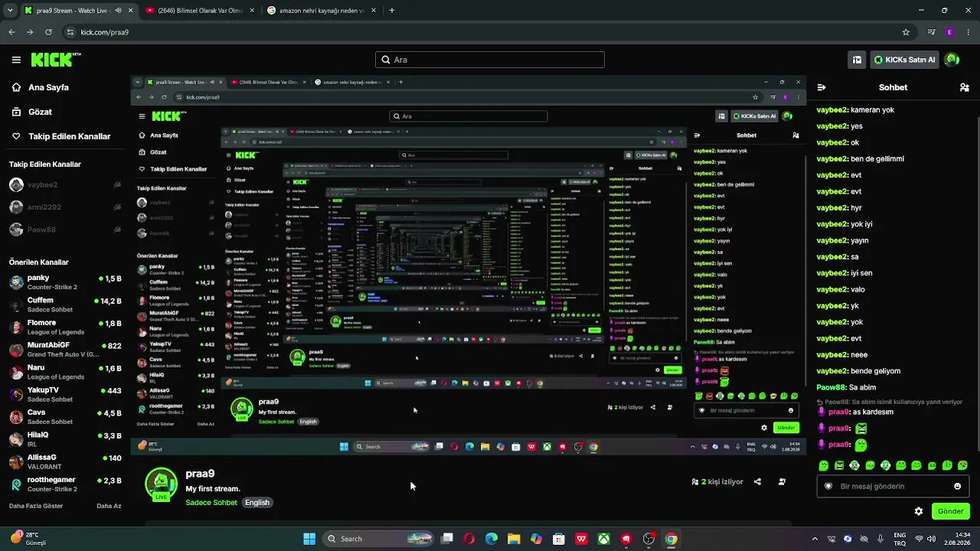Go back using the outer browser's back arrow
The width and height of the screenshot is (980, 551).
[x=11, y=32]
